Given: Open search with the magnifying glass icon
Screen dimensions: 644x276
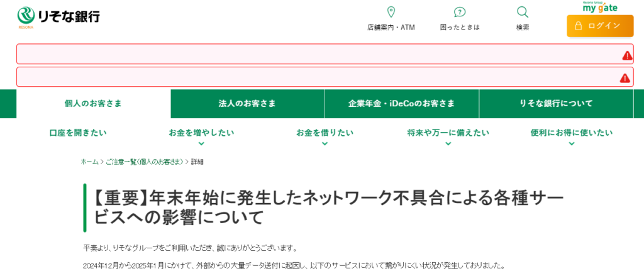Looking at the screenshot, I should tap(522, 12).
